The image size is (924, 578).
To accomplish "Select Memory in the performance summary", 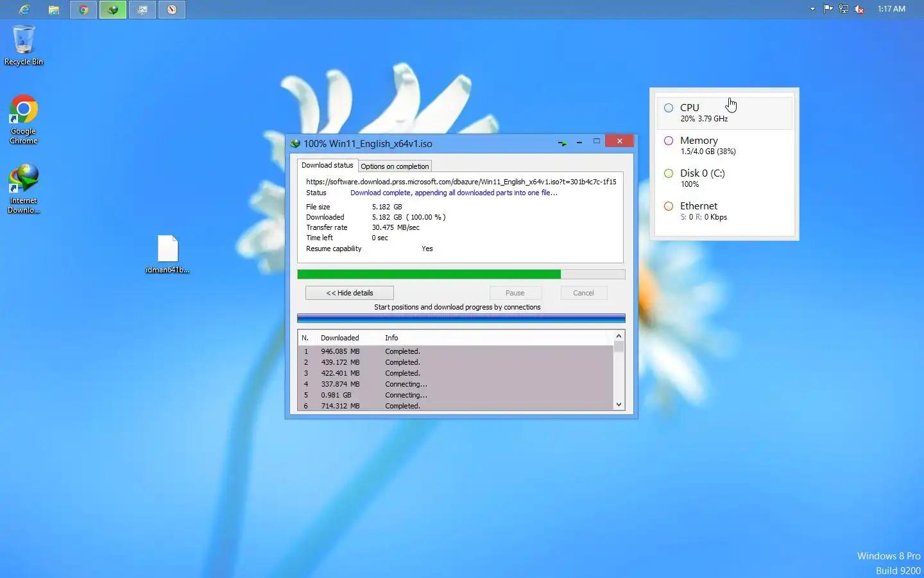I will click(x=724, y=145).
